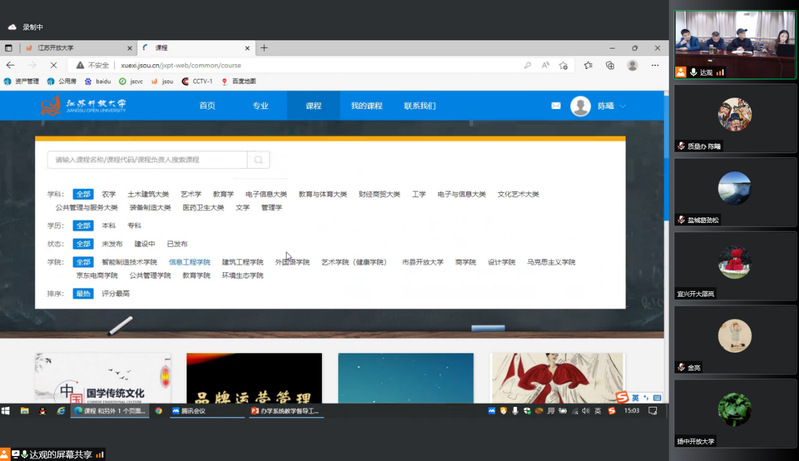The height and width of the screenshot is (461, 799).
Task: Click the user avatar in site header
Action: tap(580, 106)
